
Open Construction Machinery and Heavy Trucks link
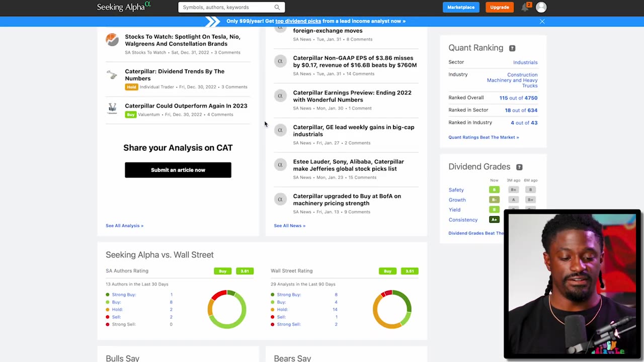[x=512, y=80]
